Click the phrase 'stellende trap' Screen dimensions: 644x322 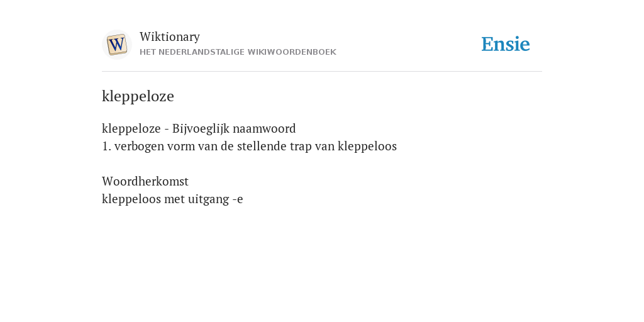click(x=274, y=147)
